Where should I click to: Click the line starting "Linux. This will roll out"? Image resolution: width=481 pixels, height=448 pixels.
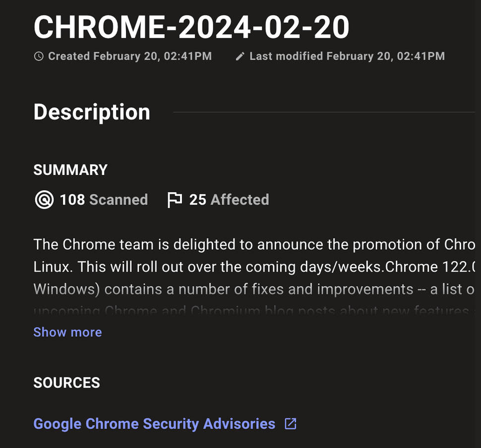click(x=254, y=267)
